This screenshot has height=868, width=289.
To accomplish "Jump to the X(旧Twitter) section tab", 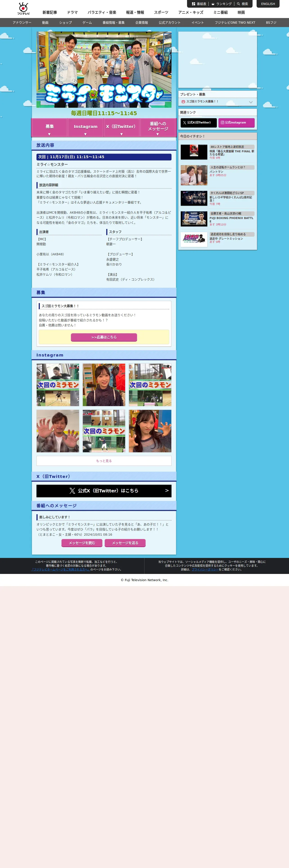I will coord(122,128).
